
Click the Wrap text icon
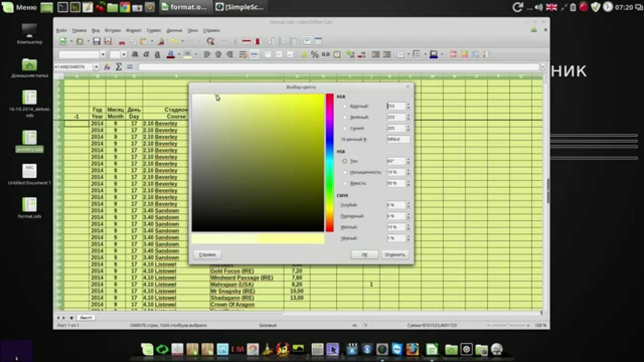pyautogui.click(x=243, y=54)
